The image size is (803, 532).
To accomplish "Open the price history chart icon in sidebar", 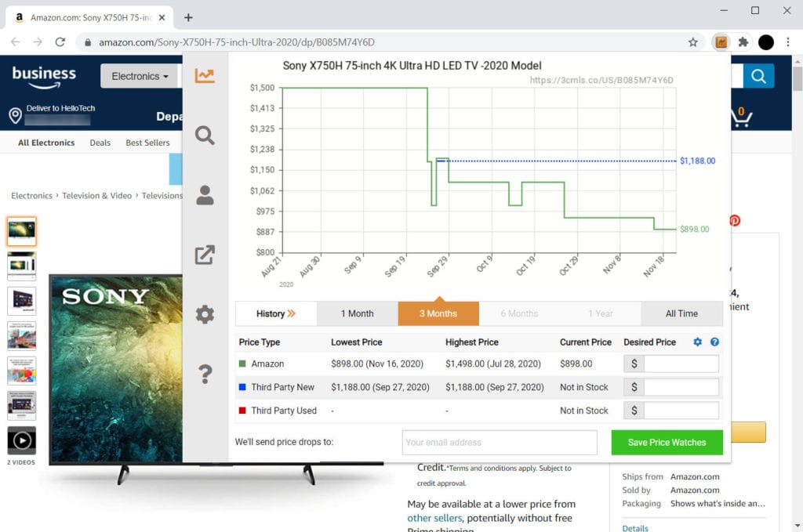I will [205, 76].
